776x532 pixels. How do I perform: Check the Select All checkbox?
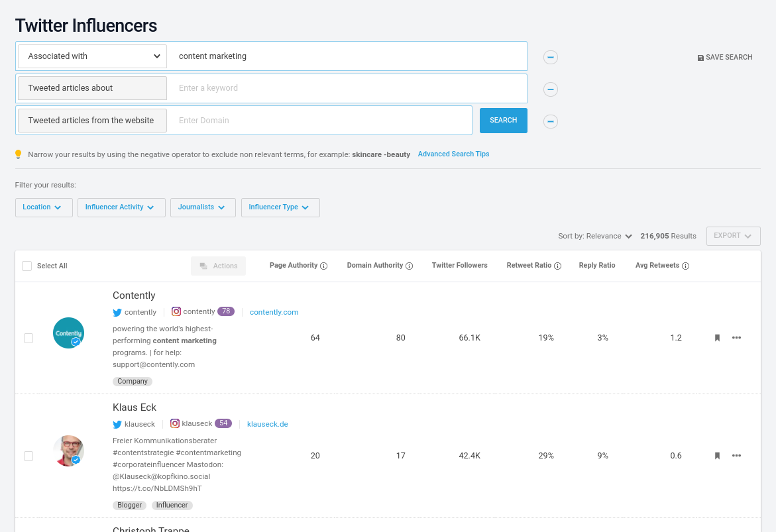(27, 266)
